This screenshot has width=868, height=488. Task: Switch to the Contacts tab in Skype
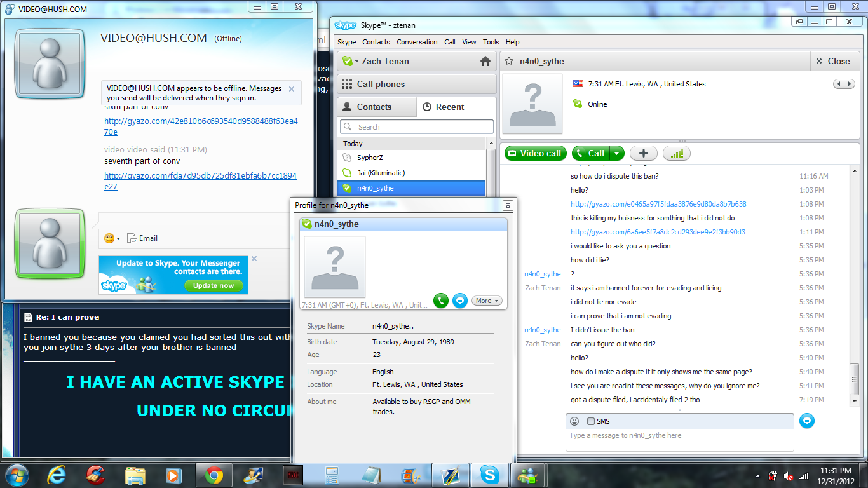tap(377, 107)
